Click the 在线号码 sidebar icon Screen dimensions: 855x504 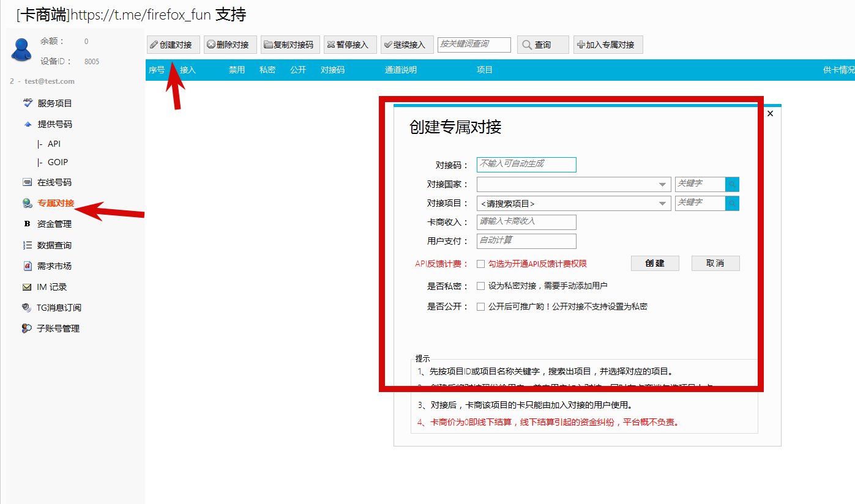point(27,182)
